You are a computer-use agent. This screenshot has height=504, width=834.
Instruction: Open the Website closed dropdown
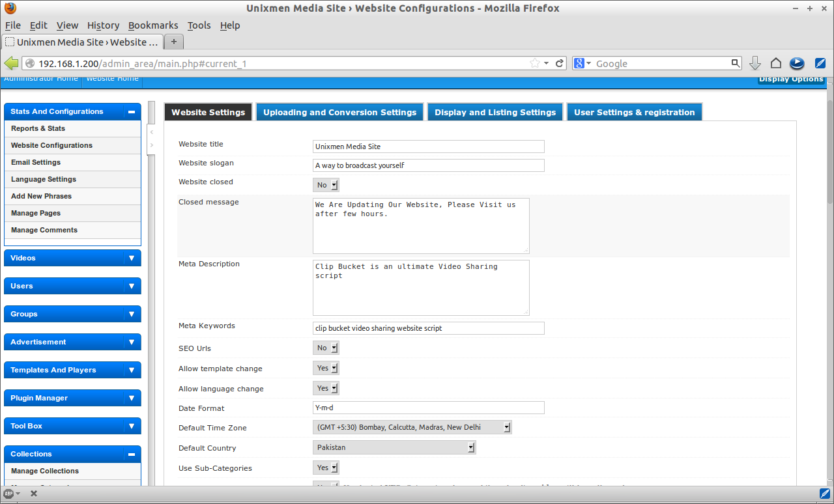tap(326, 185)
